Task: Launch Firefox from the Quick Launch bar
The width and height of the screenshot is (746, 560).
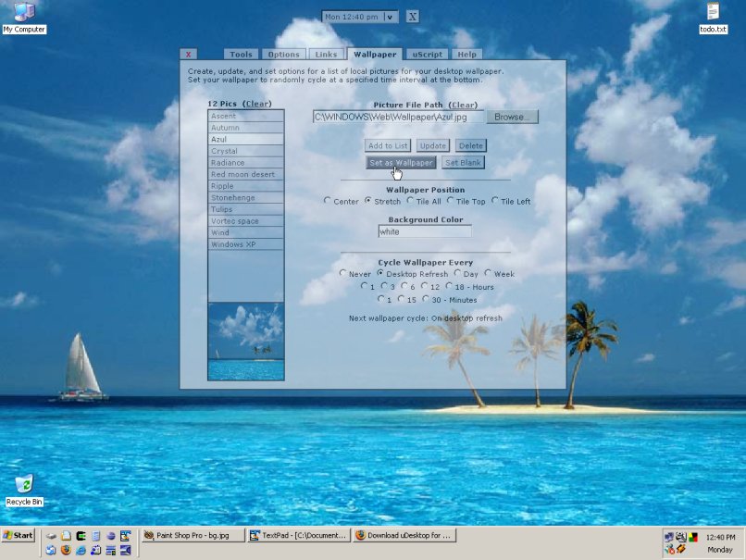Action: (66, 550)
